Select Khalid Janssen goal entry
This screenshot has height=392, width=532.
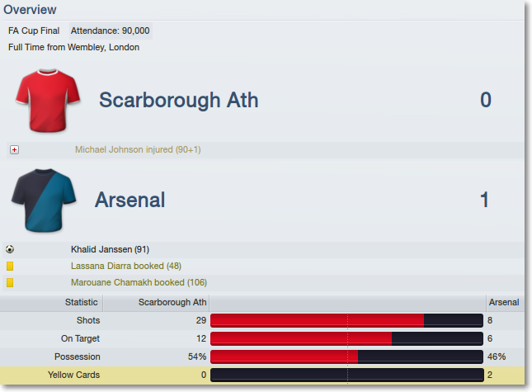pyautogui.click(x=110, y=249)
